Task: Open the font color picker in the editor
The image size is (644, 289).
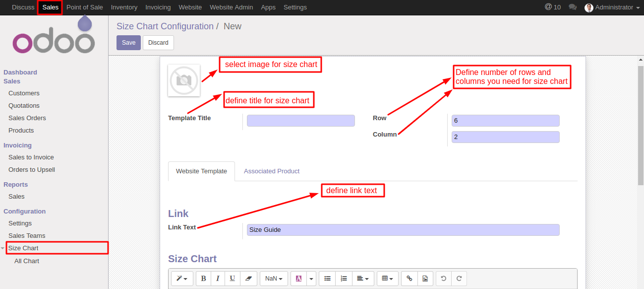Action: (299, 278)
